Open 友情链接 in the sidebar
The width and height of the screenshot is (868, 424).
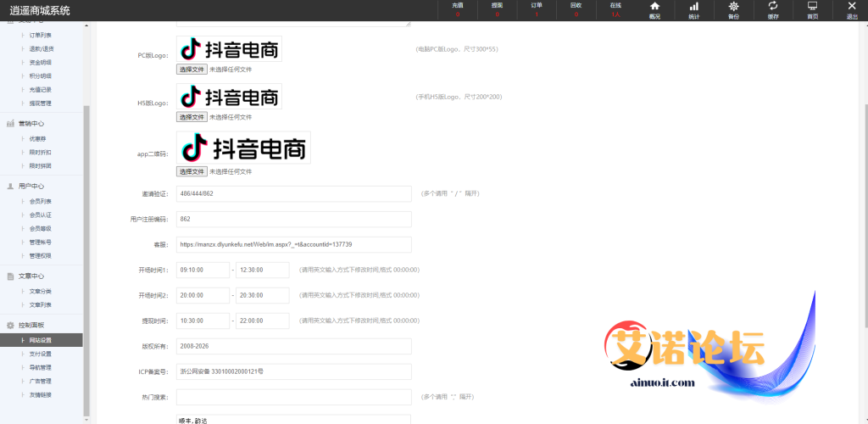[41, 394]
